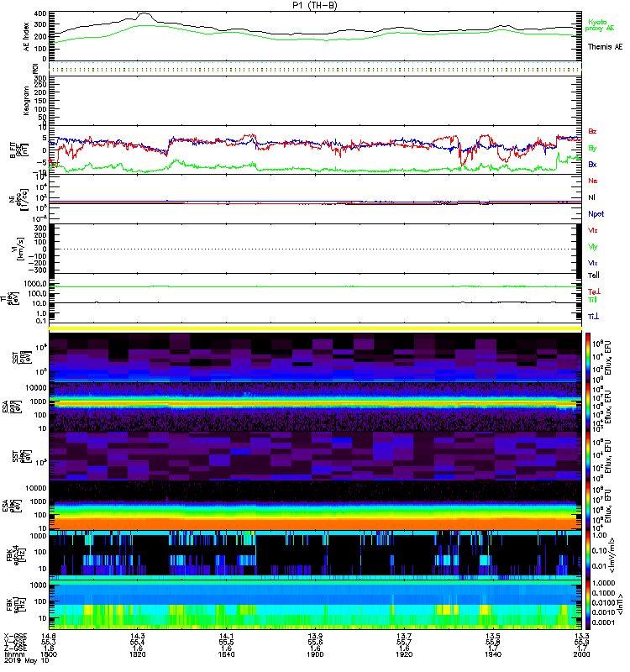Click the X-GSE value 13.5
This screenshot has width=630, height=672.
coord(493,637)
